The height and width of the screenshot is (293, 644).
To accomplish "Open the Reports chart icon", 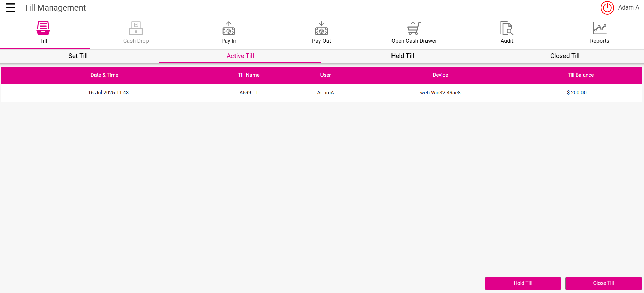I will tap(599, 29).
